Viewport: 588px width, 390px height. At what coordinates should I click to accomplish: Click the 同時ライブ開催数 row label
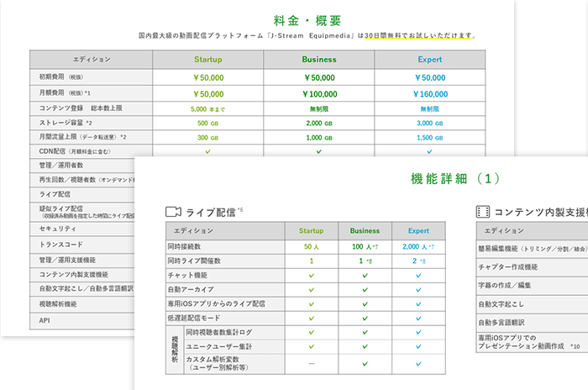(194, 261)
